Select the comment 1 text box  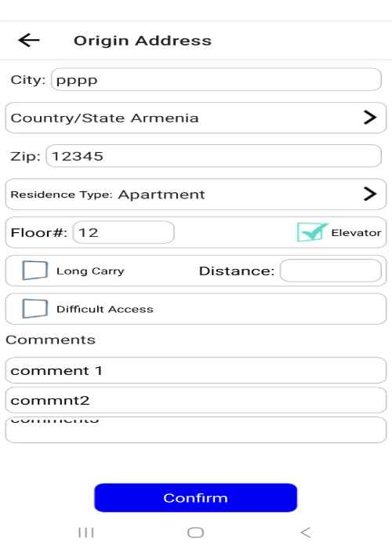coord(196,370)
